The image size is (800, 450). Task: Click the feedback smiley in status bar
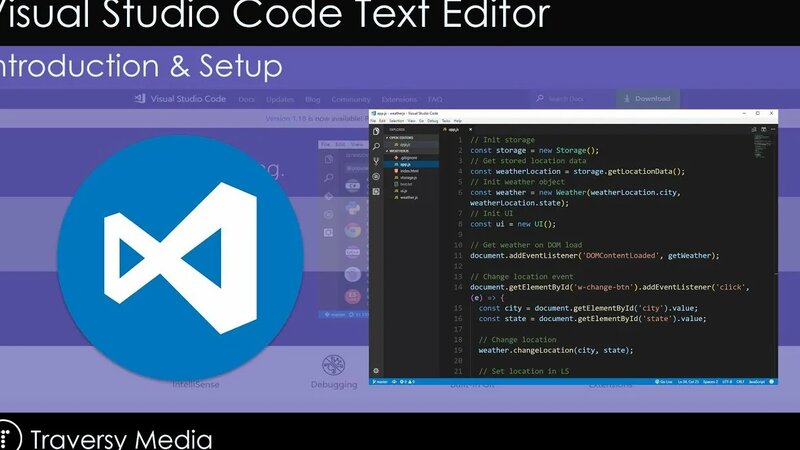coord(772,382)
